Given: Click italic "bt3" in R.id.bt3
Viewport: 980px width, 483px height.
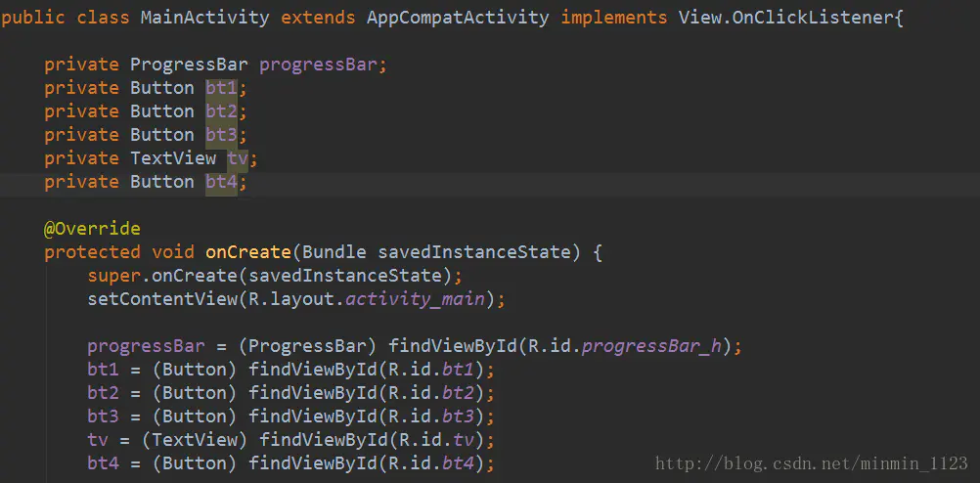Looking at the screenshot, I should (x=458, y=417).
